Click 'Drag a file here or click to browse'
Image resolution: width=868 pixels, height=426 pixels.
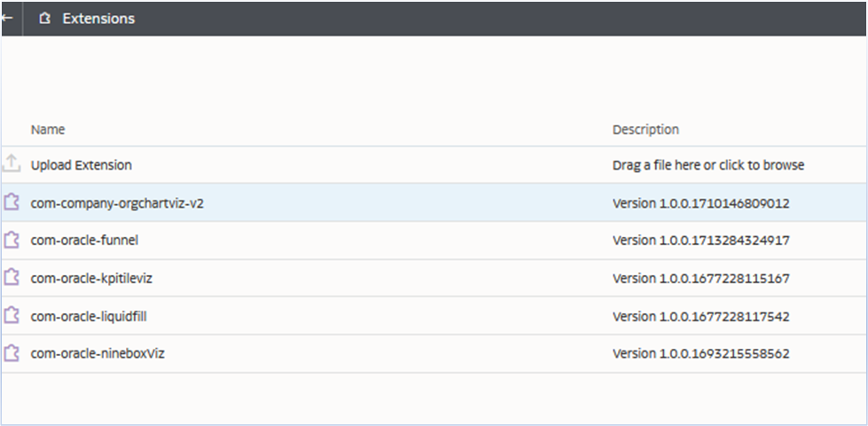[708, 165]
